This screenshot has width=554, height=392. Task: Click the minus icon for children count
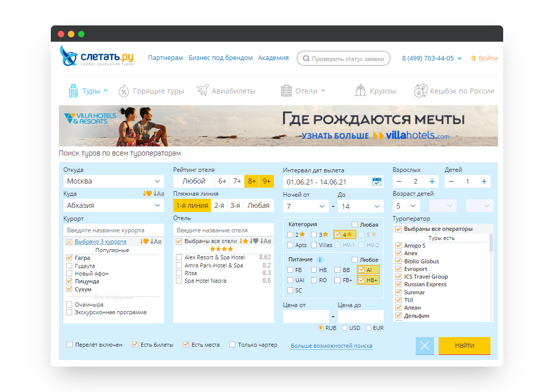pos(451,182)
